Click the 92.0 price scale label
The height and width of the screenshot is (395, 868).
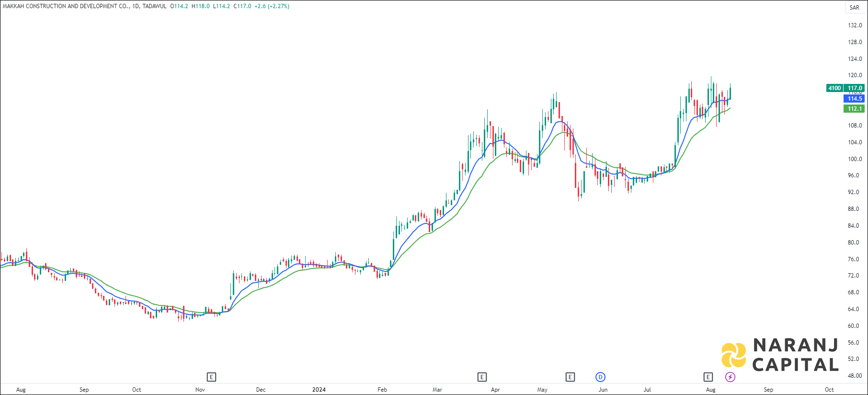tap(854, 192)
